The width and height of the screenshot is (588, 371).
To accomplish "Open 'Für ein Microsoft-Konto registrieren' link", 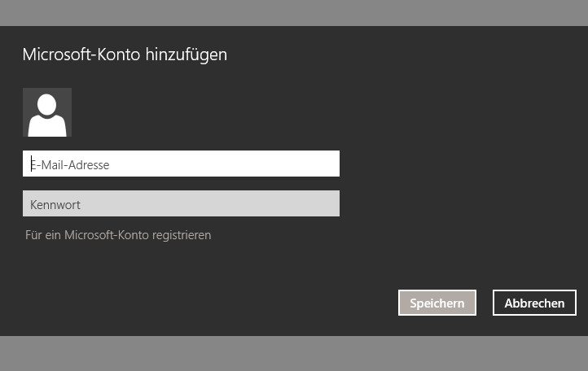I will pyautogui.click(x=118, y=235).
